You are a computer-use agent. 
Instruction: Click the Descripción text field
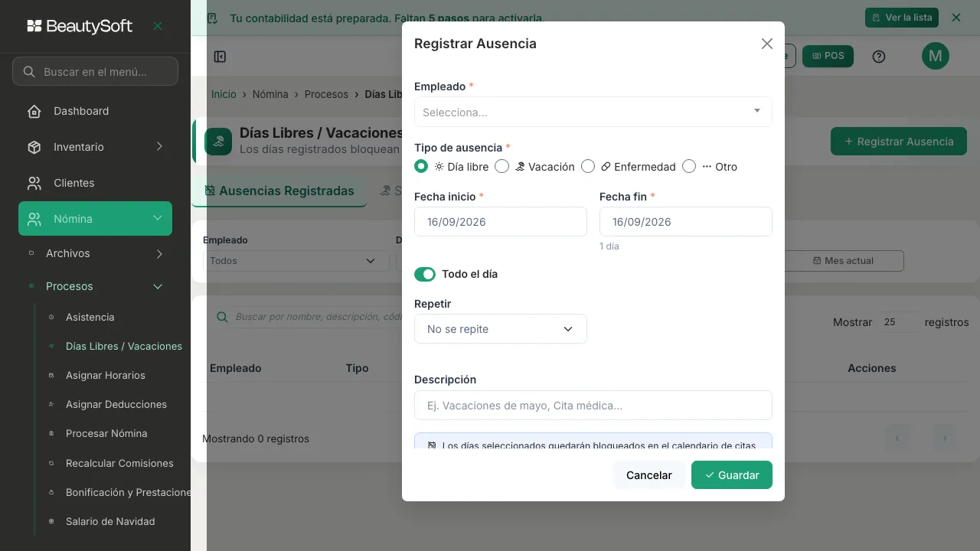click(x=593, y=406)
